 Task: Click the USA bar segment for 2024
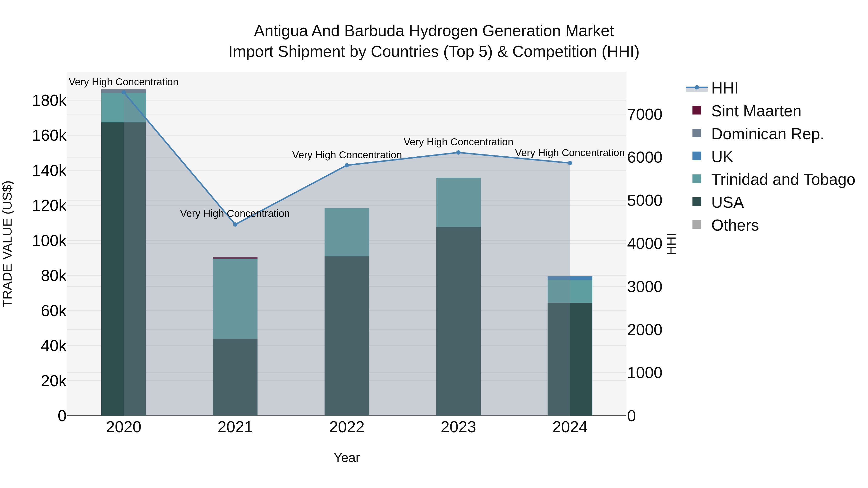point(570,359)
